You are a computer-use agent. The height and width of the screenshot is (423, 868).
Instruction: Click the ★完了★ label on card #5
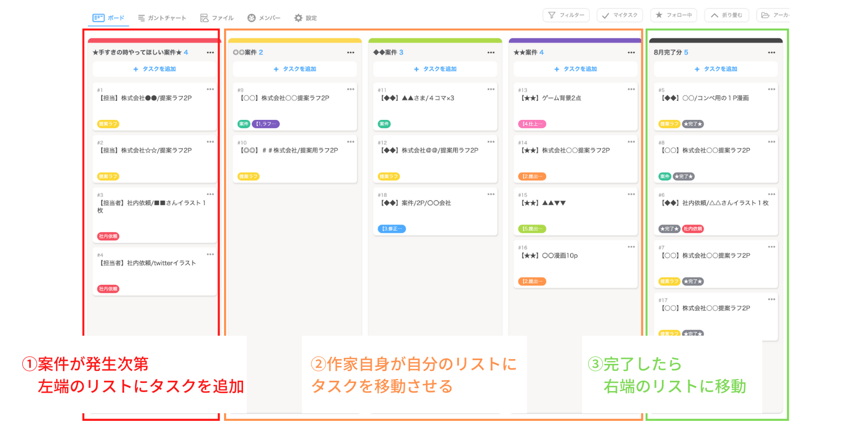coord(693,124)
